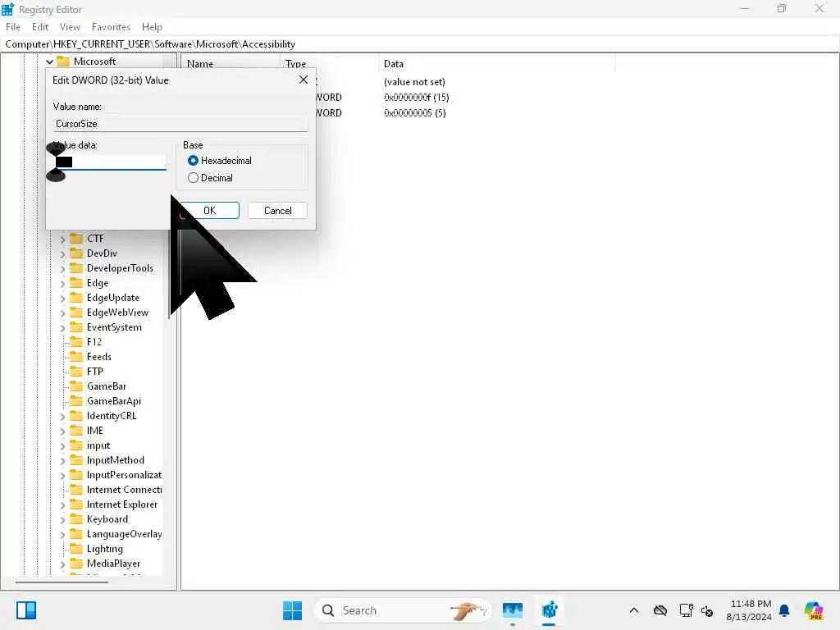840x630 pixels.
Task: Switch to the Registry Editor taskbar icon
Action: click(x=550, y=610)
